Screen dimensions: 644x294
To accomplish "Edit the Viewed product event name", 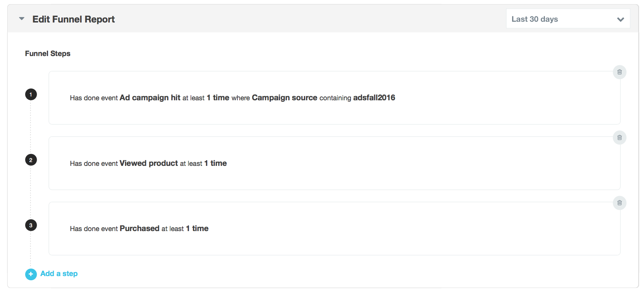I will pyautogui.click(x=149, y=163).
